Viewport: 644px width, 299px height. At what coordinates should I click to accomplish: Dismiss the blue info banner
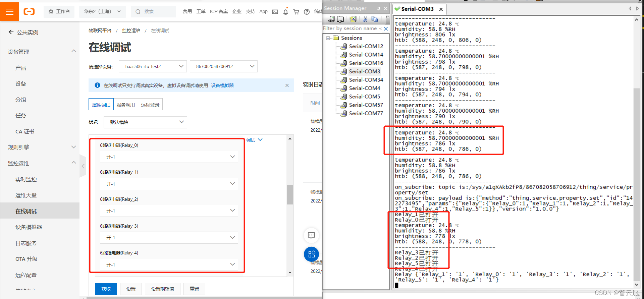pyautogui.click(x=287, y=85)
